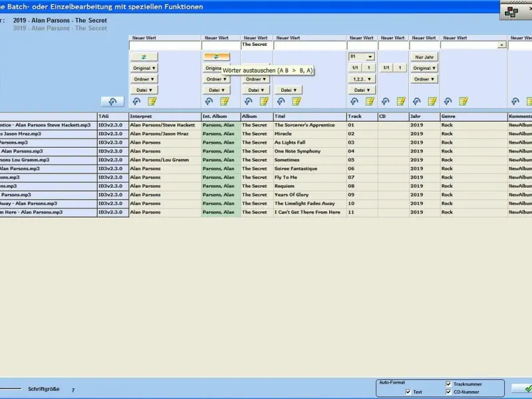Select the title cell 'The Sorcerer's Apprentice'
The height and width of the screenshot is (399, 532).
(x=310, y=125)
